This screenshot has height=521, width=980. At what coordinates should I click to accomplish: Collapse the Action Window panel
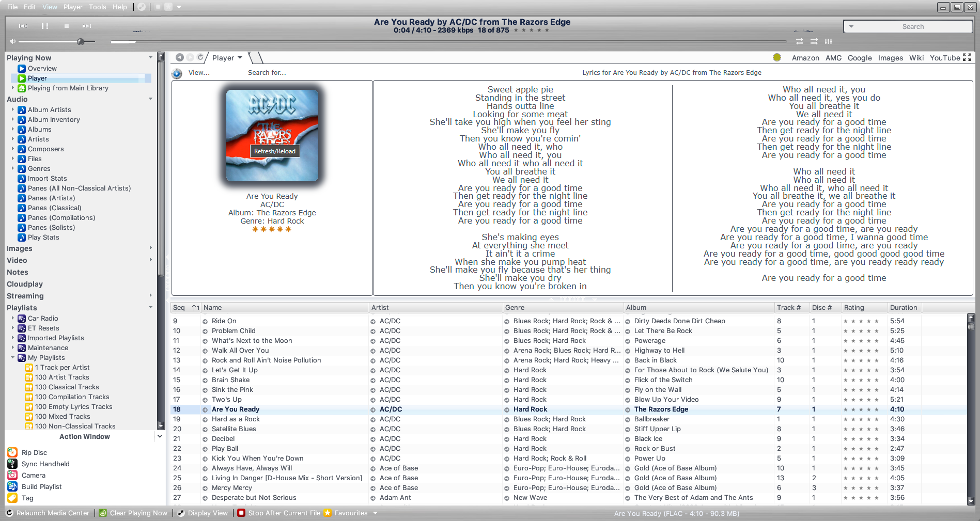pyautogui.click(x=160, y=436)
